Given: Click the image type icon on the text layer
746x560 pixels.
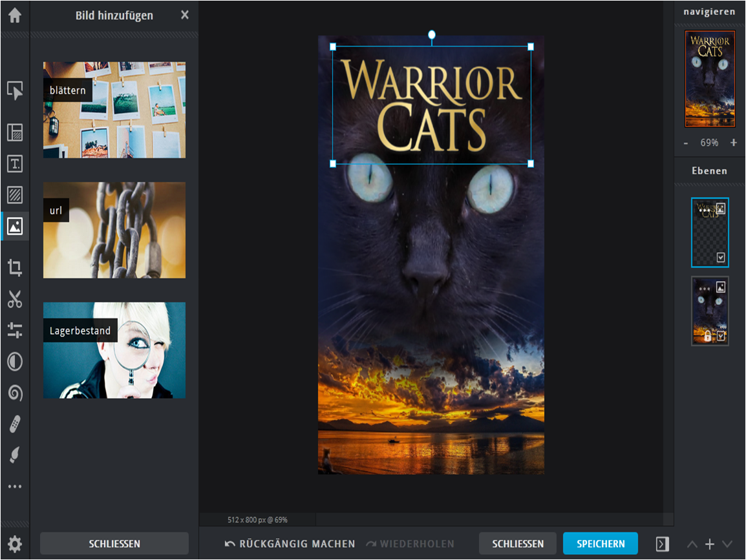Looking at the screenshot, I should [x=721, y=208].
